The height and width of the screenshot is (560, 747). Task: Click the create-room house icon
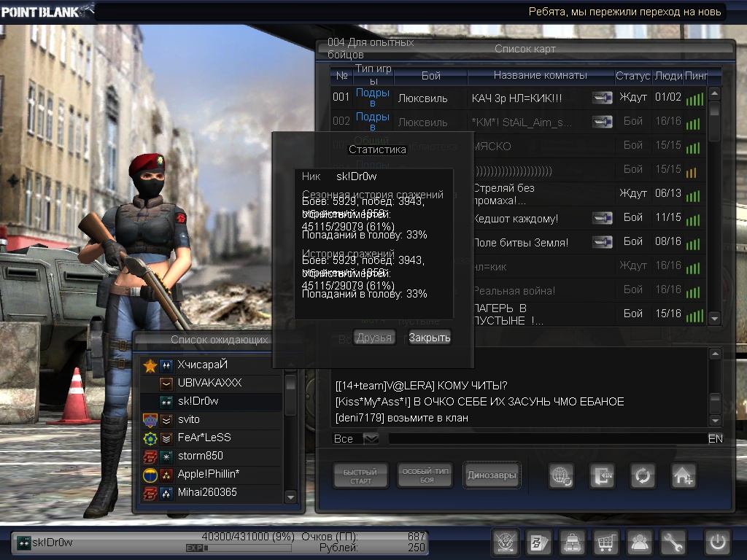point(684,475)
